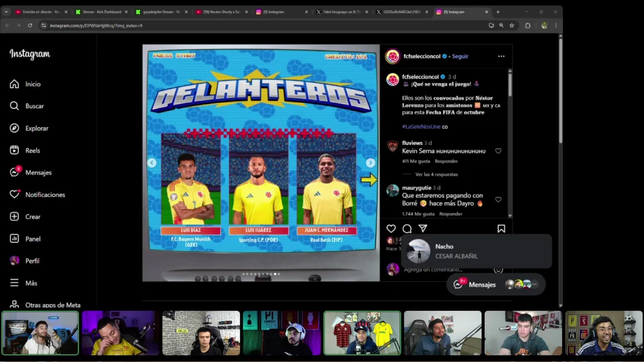Open Notificaciones heart in sidebar
This screenshot has width=644, height=362.
(x=37, y=195)
